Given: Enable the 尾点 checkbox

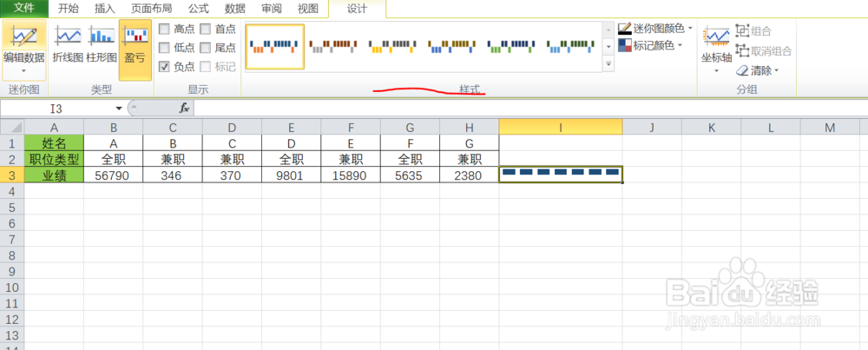Looking at the screenshot, I should (206, 48).
